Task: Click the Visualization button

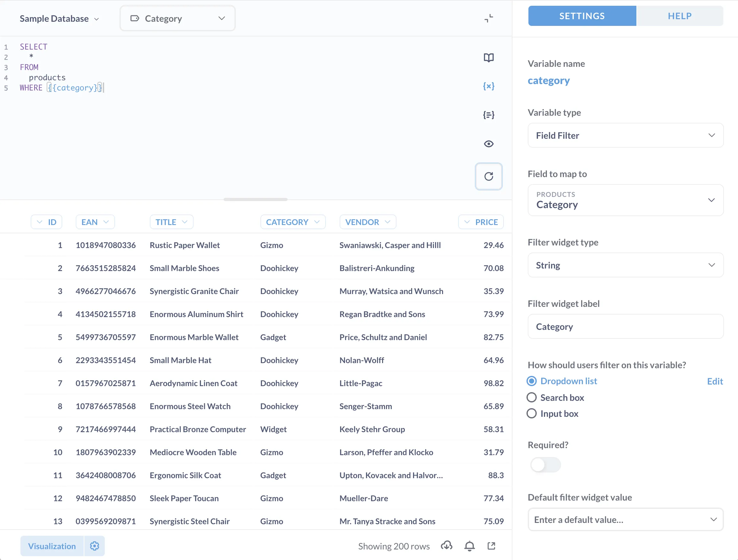Action: 52,546
